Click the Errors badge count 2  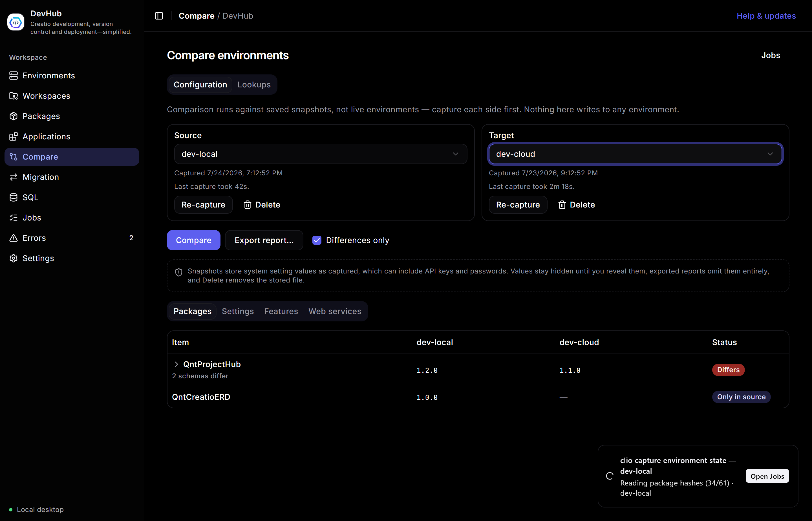point(131,238)
